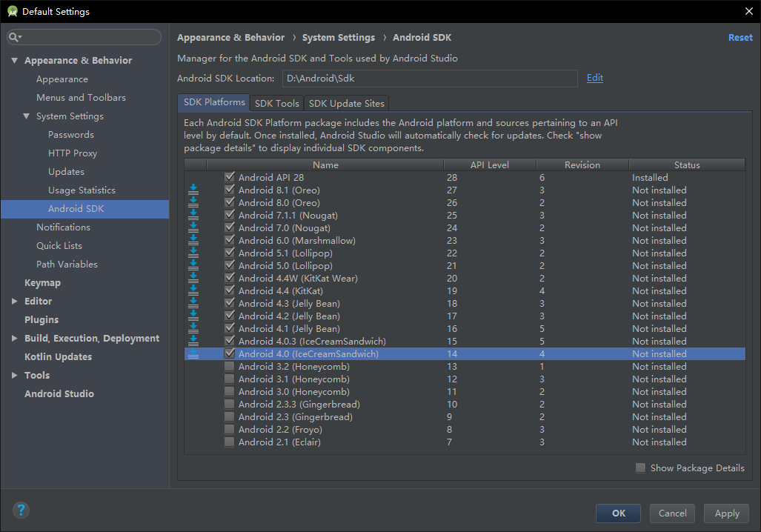Image resolution: width=761 pixels, height=532 pixels.
Task: Close the Default Settings dialog
Action: point(749,11)
